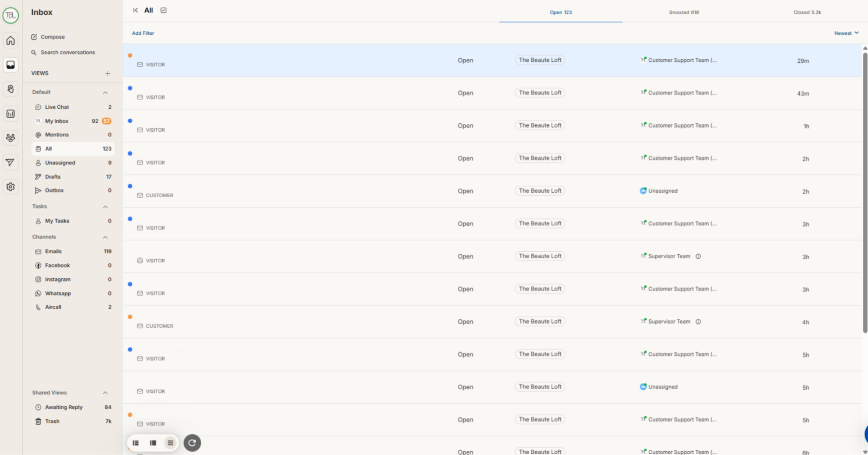Screen dimensions: 868x455
Task: Click the TBL workspace logo
Action: (11, 15)
